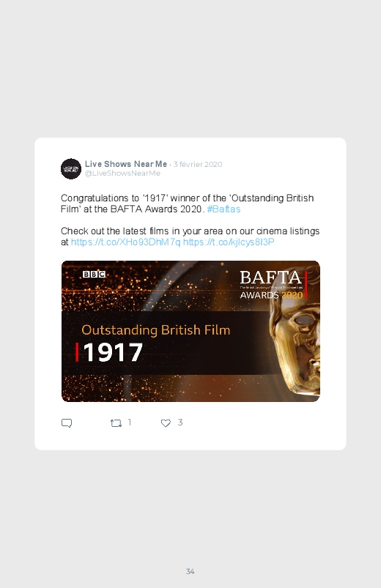Click the retweet count 1

[x=130, y=423]
